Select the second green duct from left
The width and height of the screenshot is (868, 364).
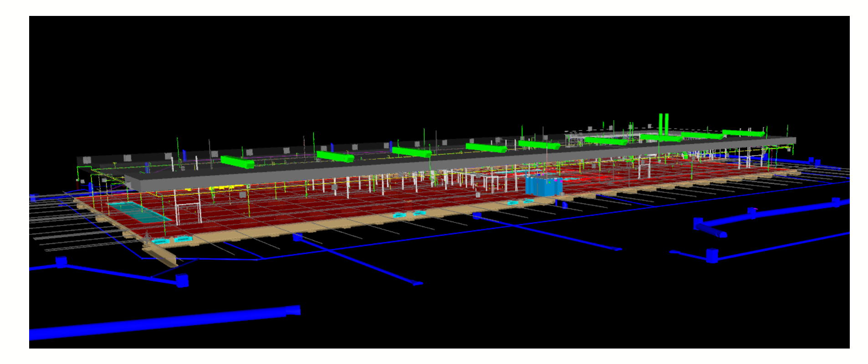[x=335, y=157]
